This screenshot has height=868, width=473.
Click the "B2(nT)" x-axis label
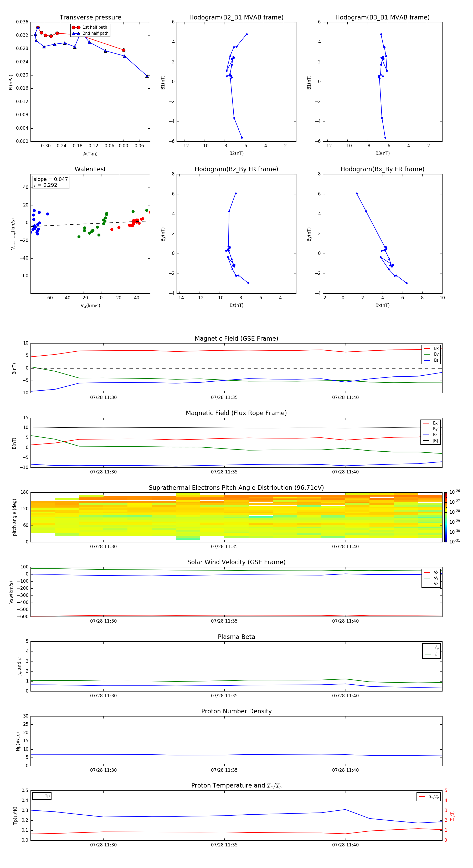(x=236, y=153)
